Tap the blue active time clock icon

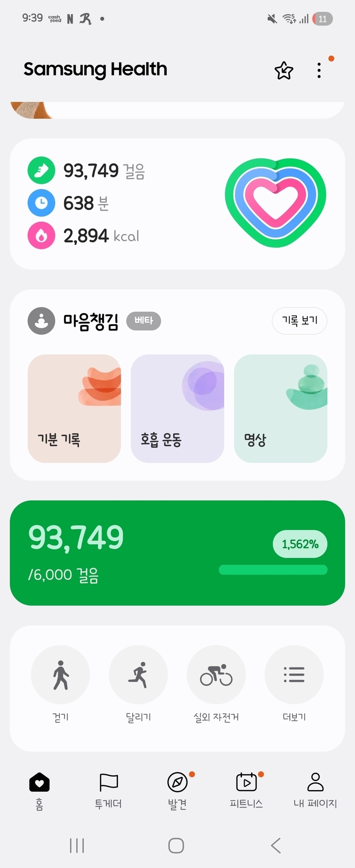[41, 203]
